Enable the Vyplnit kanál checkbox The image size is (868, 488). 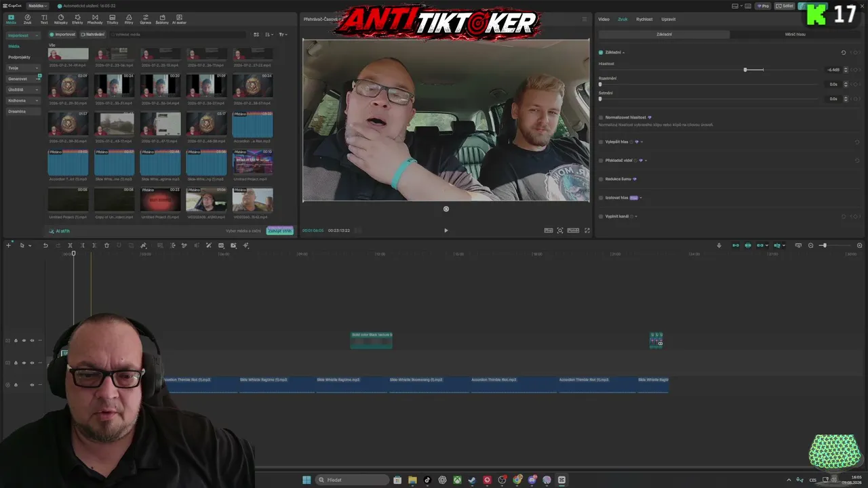601,216
